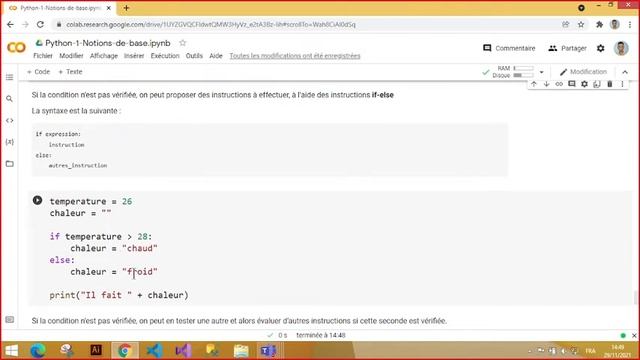Open Chrome three-dot menu
Screen dimensions: 640x360
[x=630, y=24]
